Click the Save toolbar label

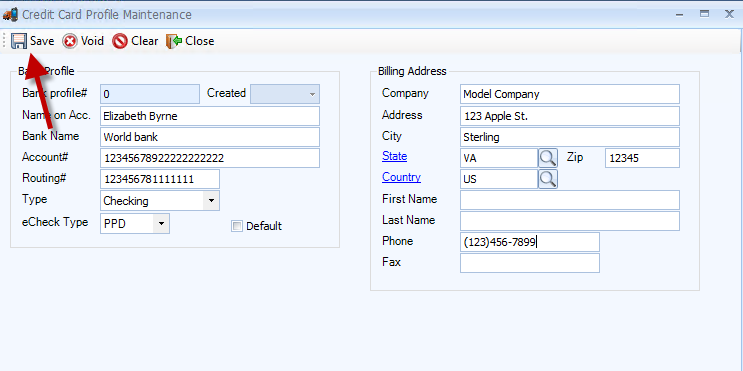42,41
